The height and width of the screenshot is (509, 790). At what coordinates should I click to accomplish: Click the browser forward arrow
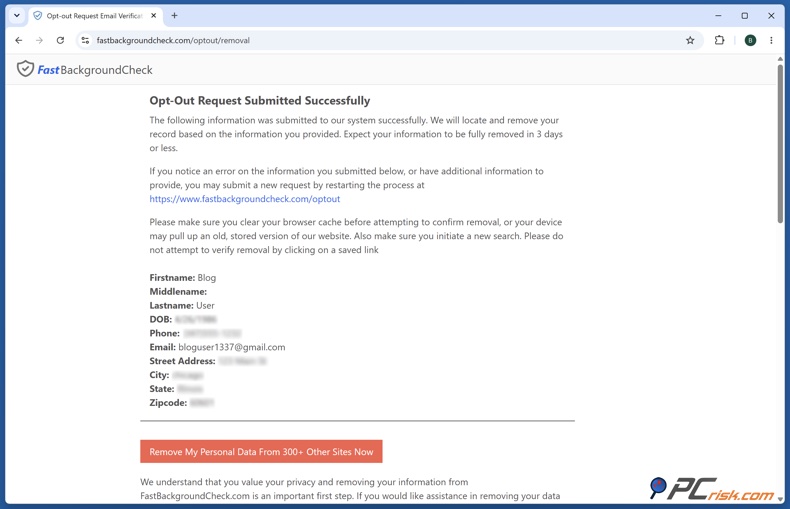tap(39, 40)
